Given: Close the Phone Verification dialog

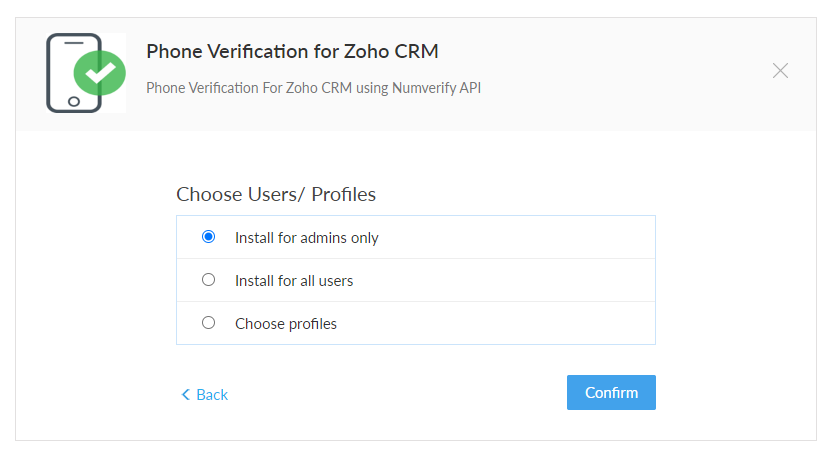Looking at the screenshot, I should click(x=781, y=70).
